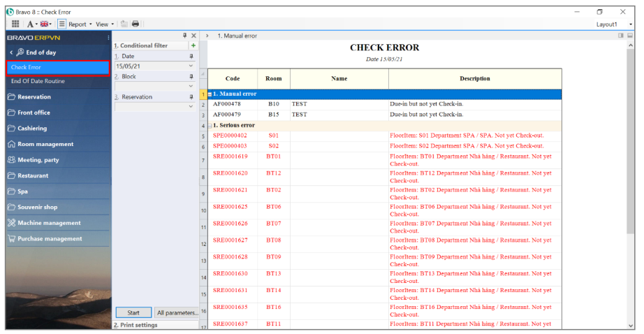Click row number 5 header

tap(203, 136)
